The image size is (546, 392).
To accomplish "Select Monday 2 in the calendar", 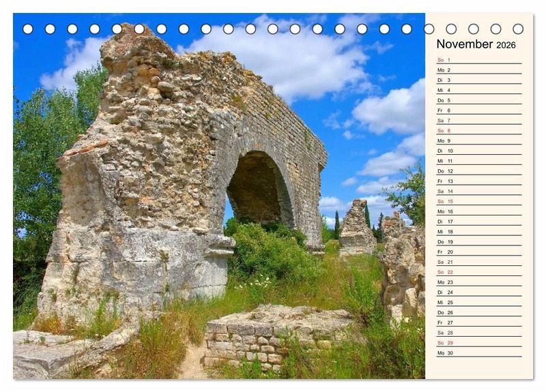I will pos(478,70).
